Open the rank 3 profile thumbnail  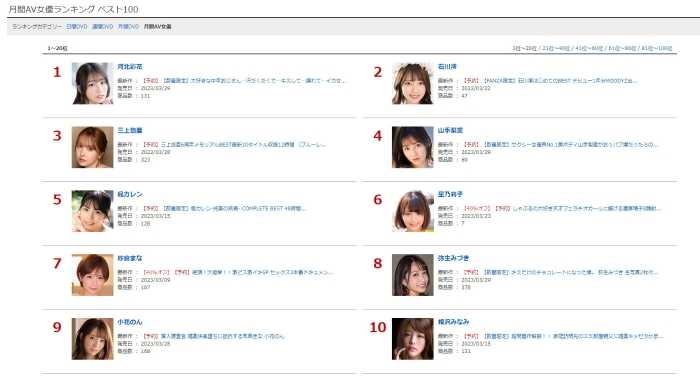pos(92,147)
